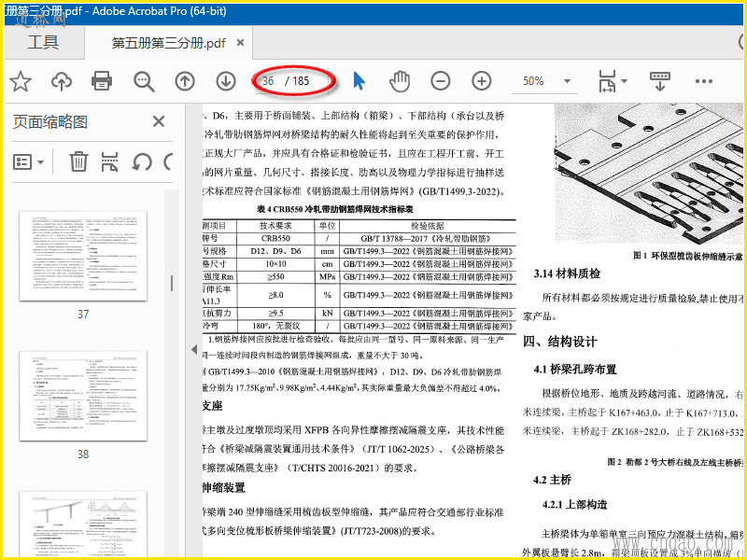Go to previous page arrow

click(185, 81)
